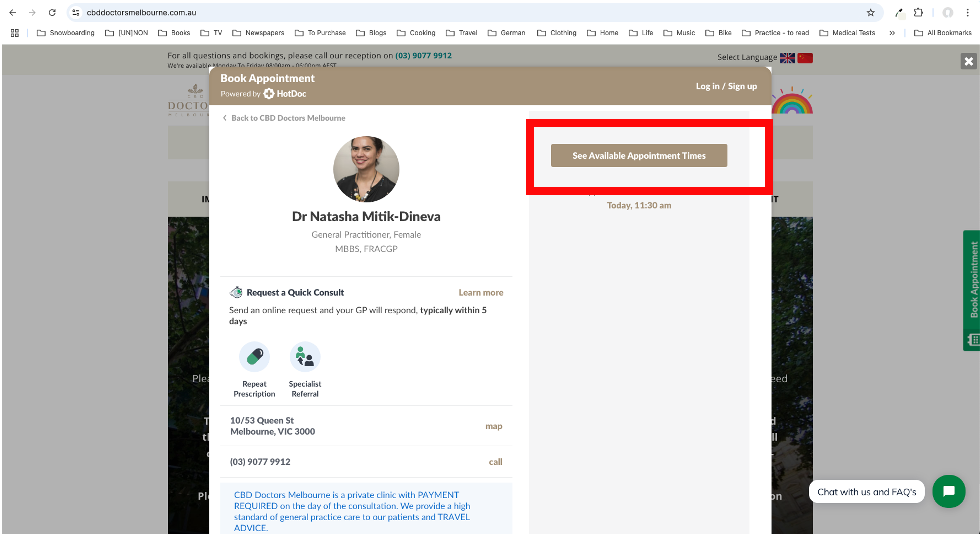
Task: Open the apps grid icon in the bookmarks bar
Action: tap(15, 33)
